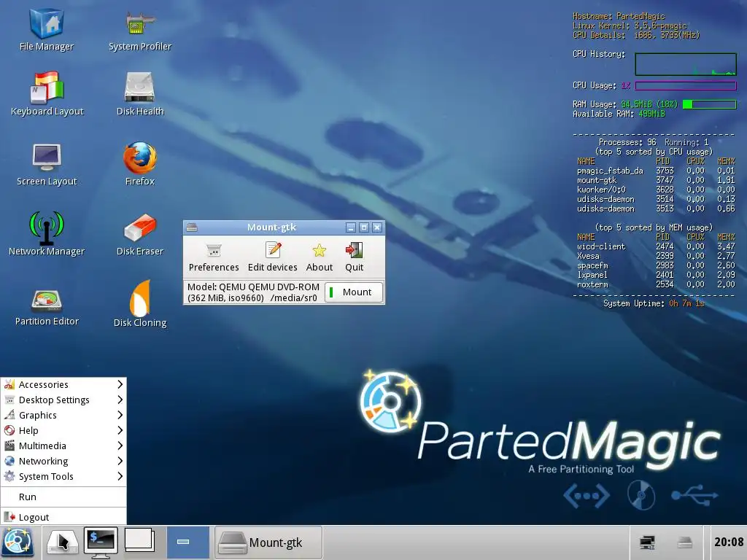The image size is (747, 560).
Task: Launch the Firefox browser icon
Action: pyautogui.click(x=139, y=164)
